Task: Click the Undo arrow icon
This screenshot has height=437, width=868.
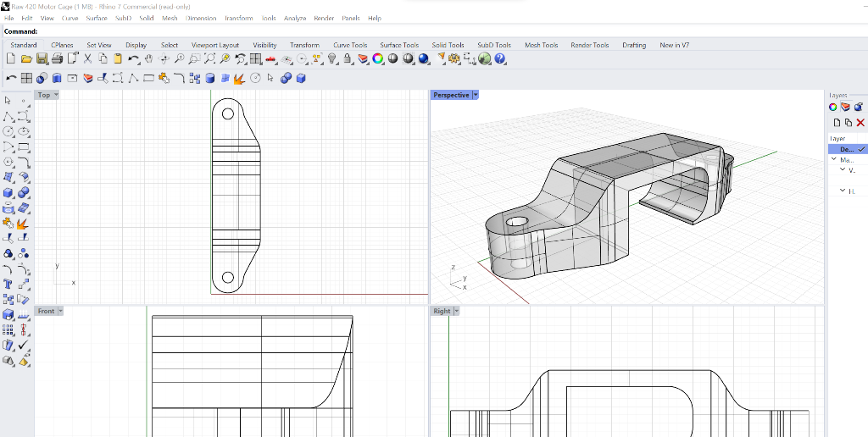Action: pos(134,58)
